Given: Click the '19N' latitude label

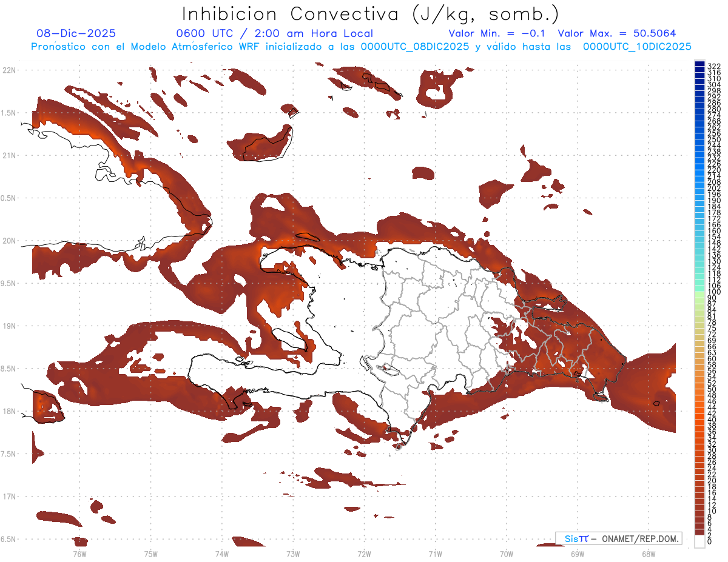Looking at the screenshot, I should [8, 326].
